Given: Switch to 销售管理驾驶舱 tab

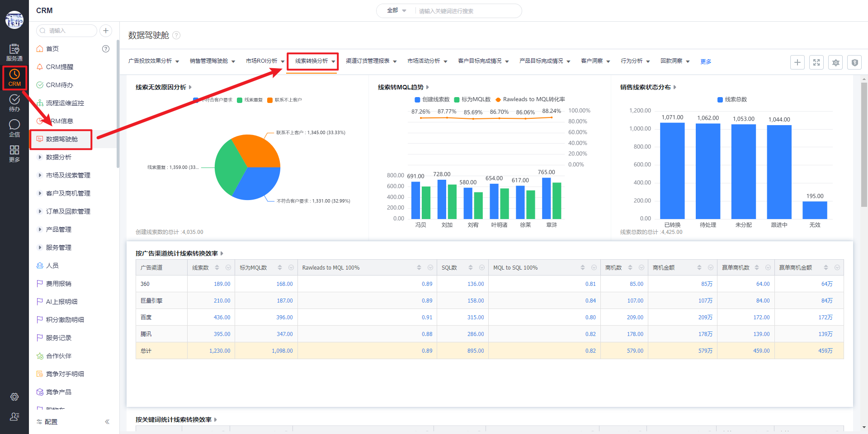Looking at the screenshot, I should click(x=209, y=61).
